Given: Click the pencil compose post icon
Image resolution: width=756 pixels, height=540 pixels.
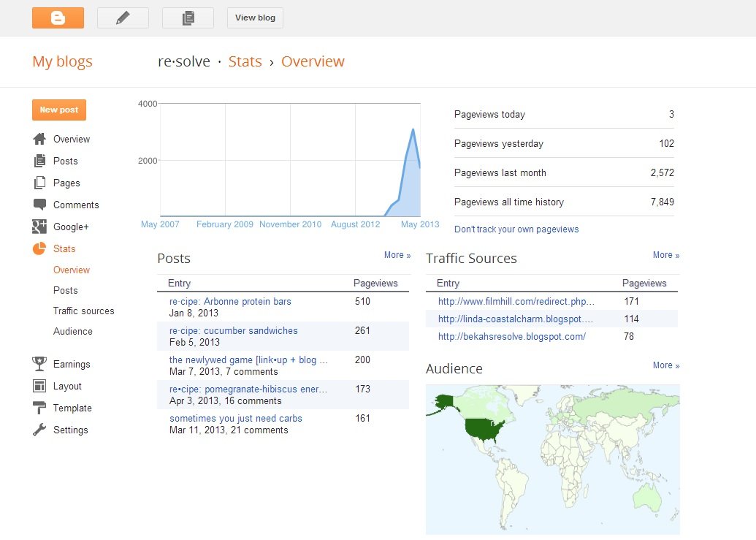Looking at the screenshot, I should coord(123,18).
